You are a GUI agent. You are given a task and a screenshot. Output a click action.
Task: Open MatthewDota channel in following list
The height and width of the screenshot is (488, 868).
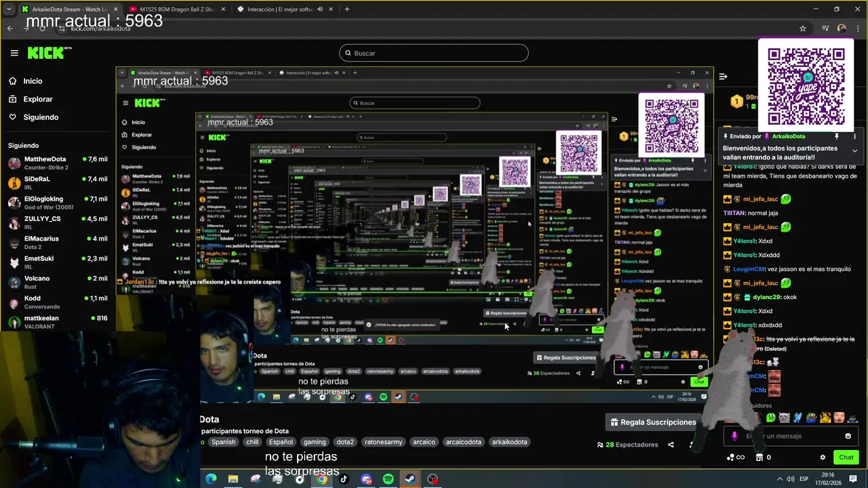[x=58, y=163]
